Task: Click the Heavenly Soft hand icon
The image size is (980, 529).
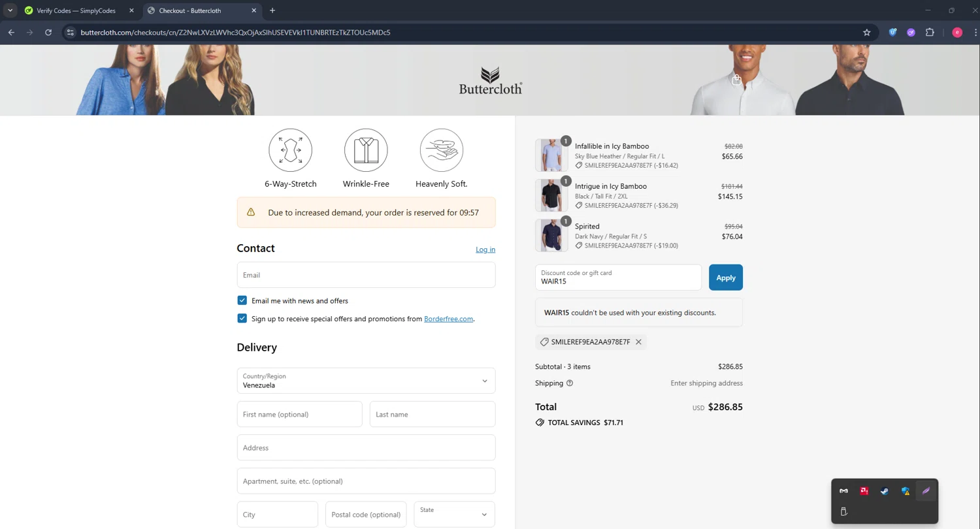Action: click(442, 150)
